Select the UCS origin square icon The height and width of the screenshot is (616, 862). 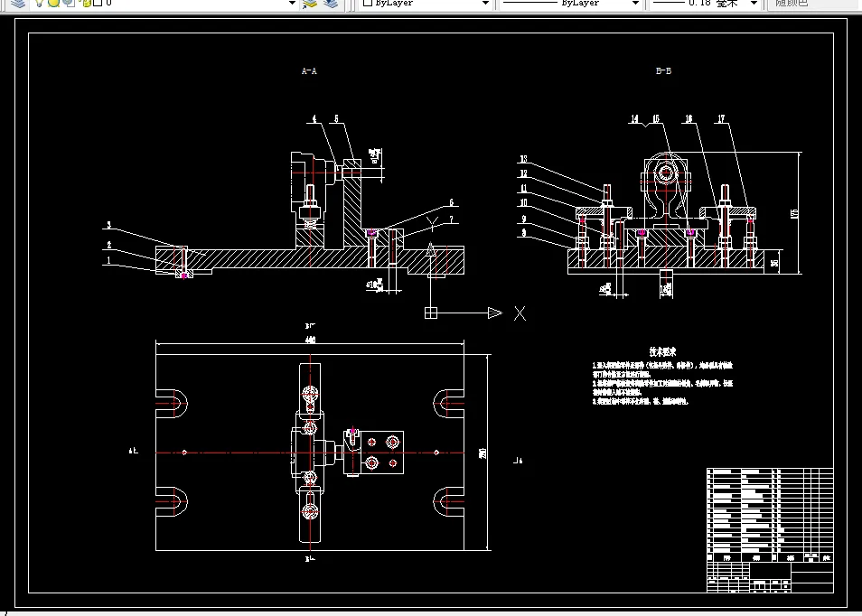click(x=431, y=313)
